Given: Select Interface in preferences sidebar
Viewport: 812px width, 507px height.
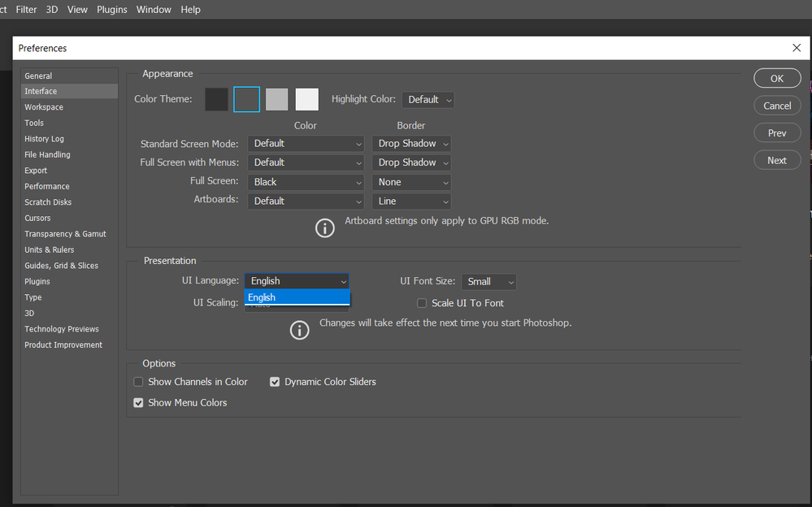Looking at the screenshot, I should click(x=69, y=91).
